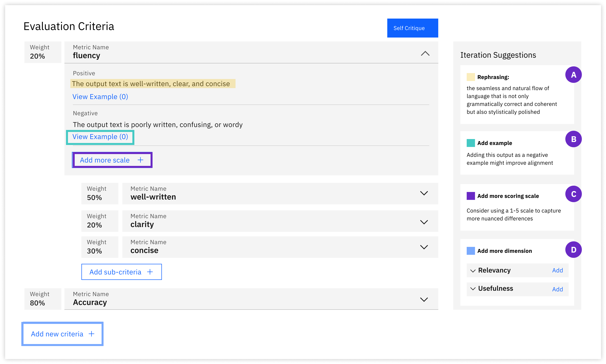Click the Add more scoring scale title
The width and height of the screenshot is (606, 364).
pyautogui.click(x=508, y=196)
